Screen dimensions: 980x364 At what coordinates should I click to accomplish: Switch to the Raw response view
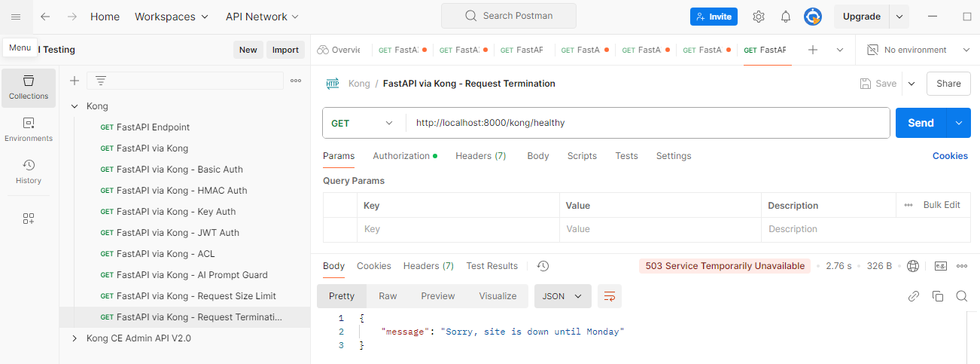coord(388,296)
